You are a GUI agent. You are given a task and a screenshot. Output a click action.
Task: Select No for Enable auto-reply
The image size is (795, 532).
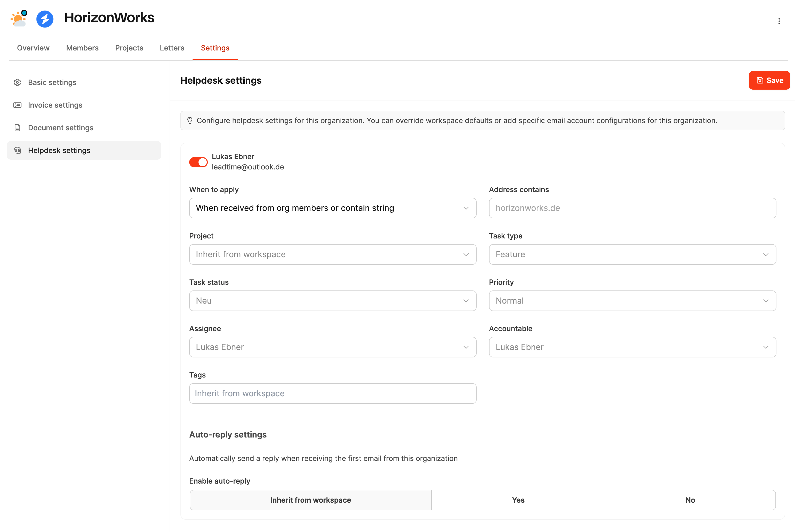(x=690, y=500)
